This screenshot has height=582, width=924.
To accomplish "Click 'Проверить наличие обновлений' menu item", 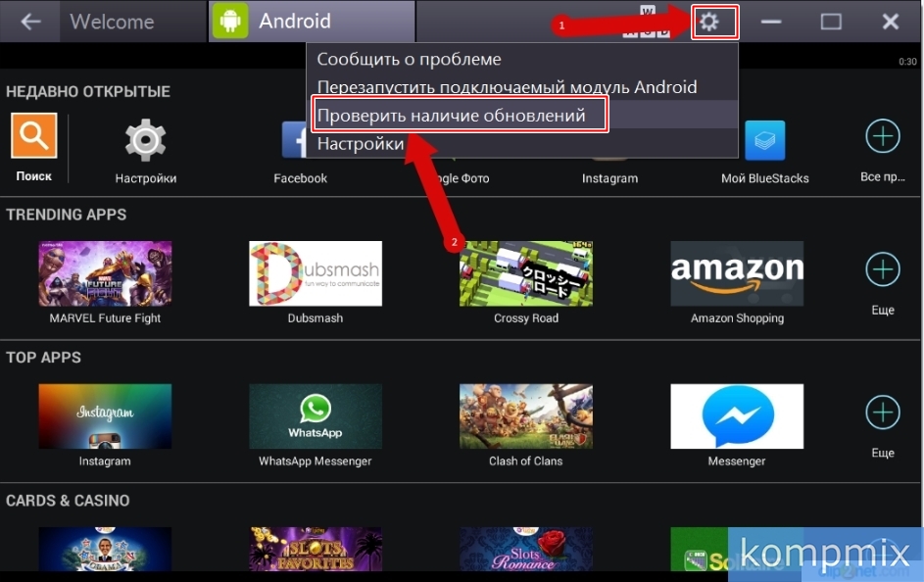I will point(521,115).
